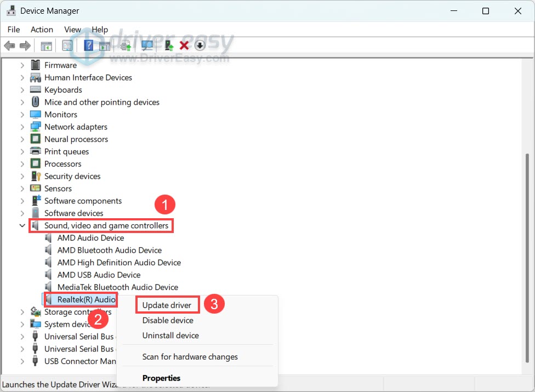
Task: Select Scan for hardware changes in context menu
Action: coord(190,357)
